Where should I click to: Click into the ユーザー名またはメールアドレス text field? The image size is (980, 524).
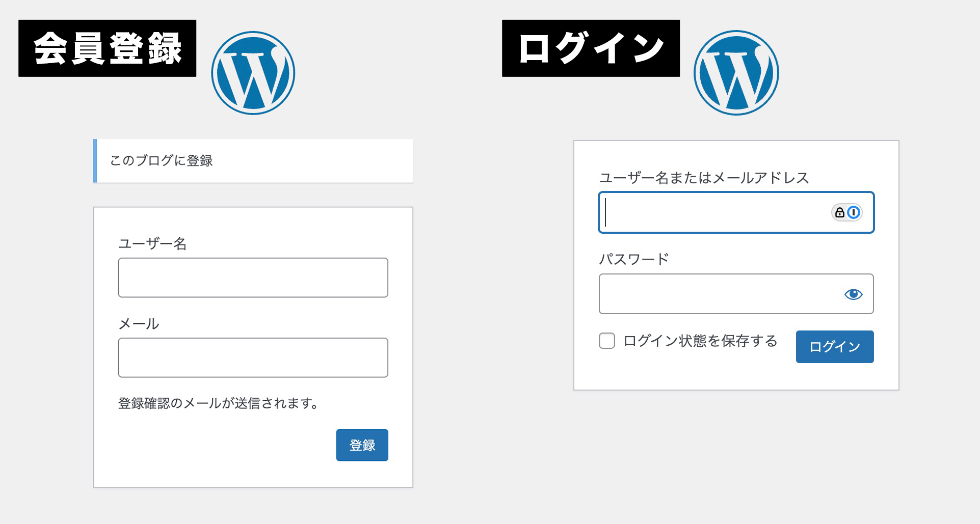pos(713,212)
